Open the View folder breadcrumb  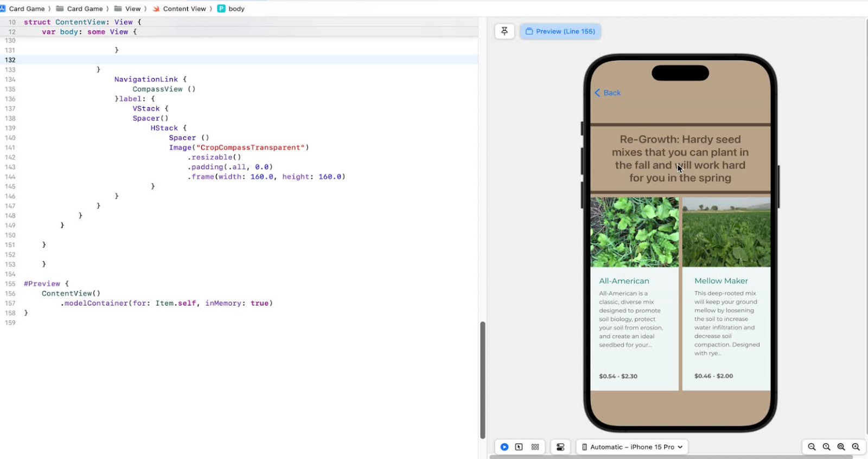pyautogui.click(x=127, y=9)
